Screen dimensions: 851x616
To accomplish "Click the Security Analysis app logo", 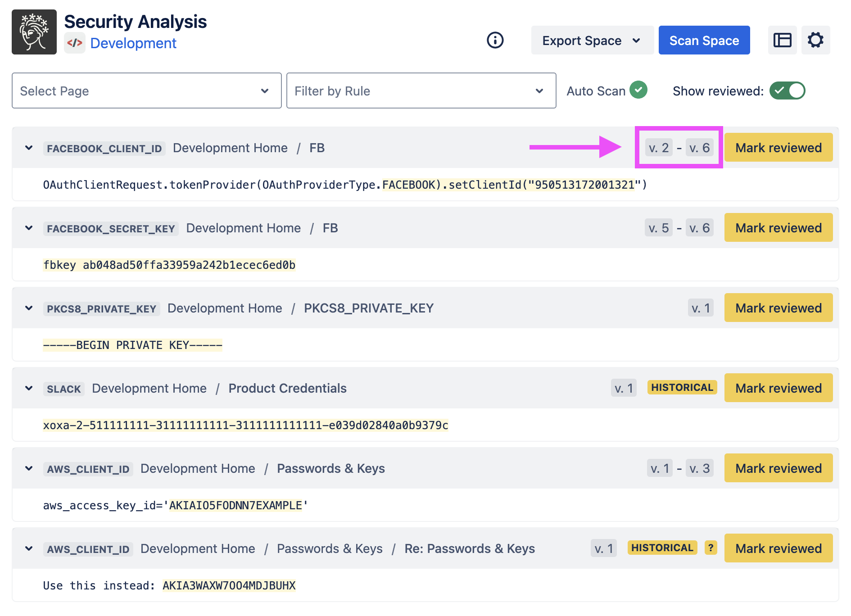I will [34, 32].
